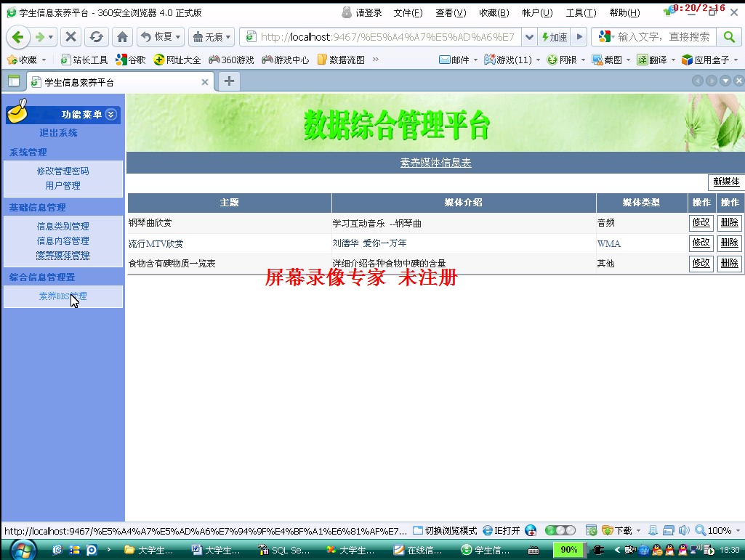The image size is (745, 560).
Task: Click the 切换浏览模式 status bar item
Action: pyautogui.click(x=446, y=530)
